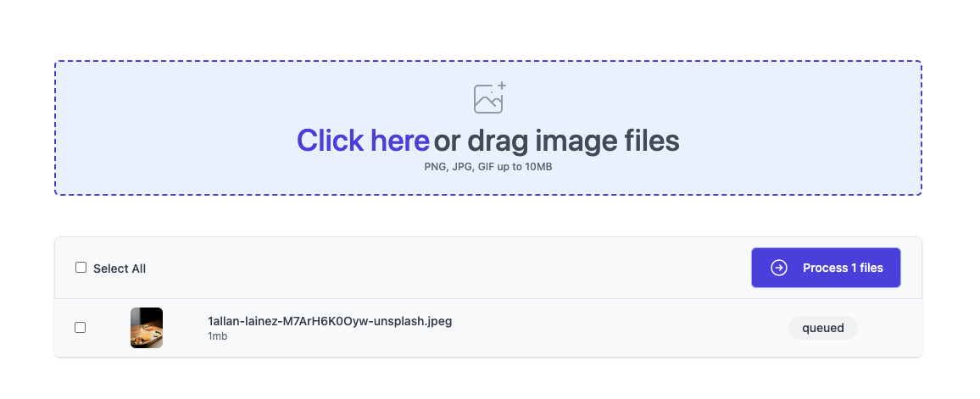
Task: Open the food photo thumbnail preview
Action: coord(147,328)
